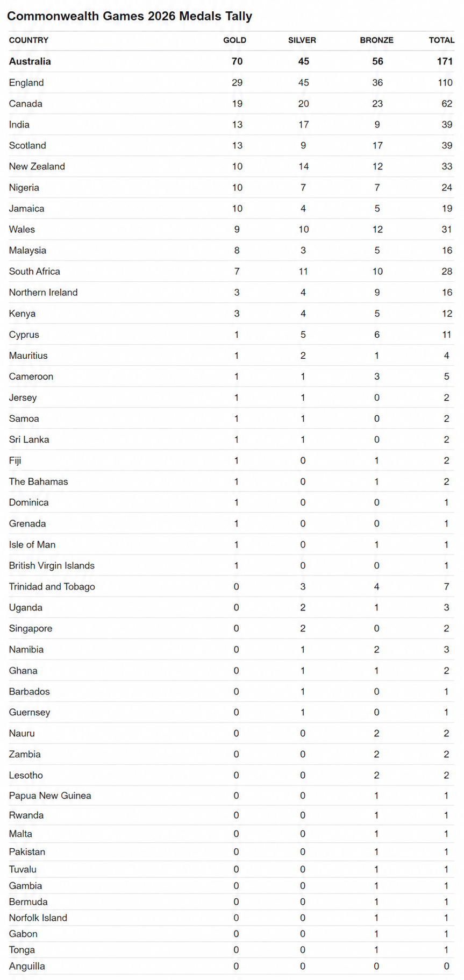The image size is (464, 980).
Task: Select the England country name
Action: 26,82
